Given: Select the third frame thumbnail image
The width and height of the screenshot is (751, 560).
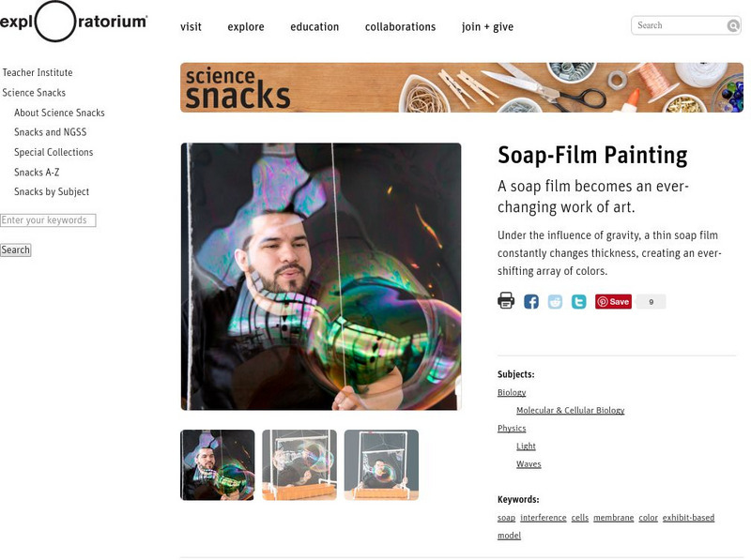Looking at the screenshot, I should point(381,464).
